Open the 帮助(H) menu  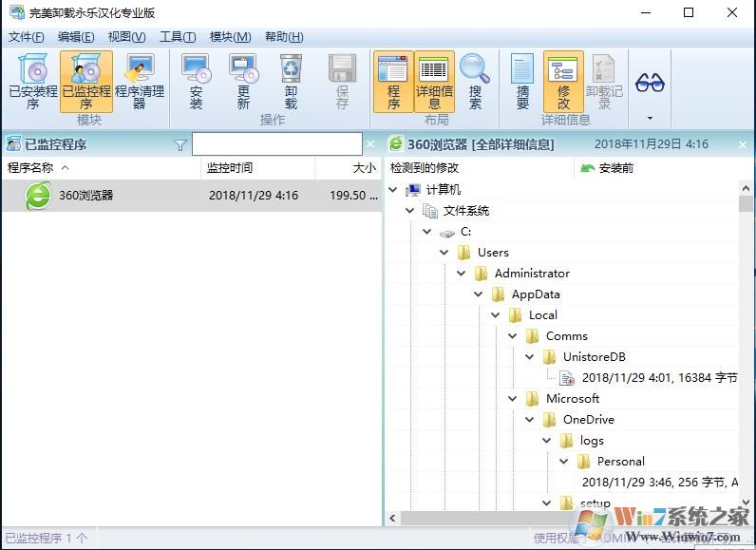tap(284, 37)
